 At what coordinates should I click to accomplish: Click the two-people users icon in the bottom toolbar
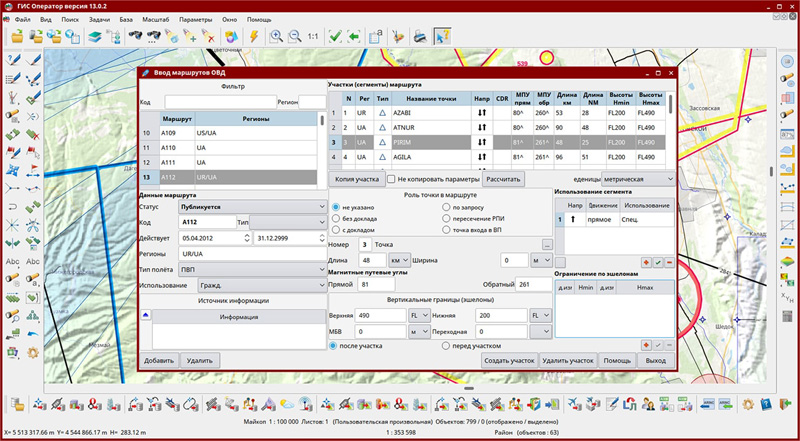tap(648, 404)
